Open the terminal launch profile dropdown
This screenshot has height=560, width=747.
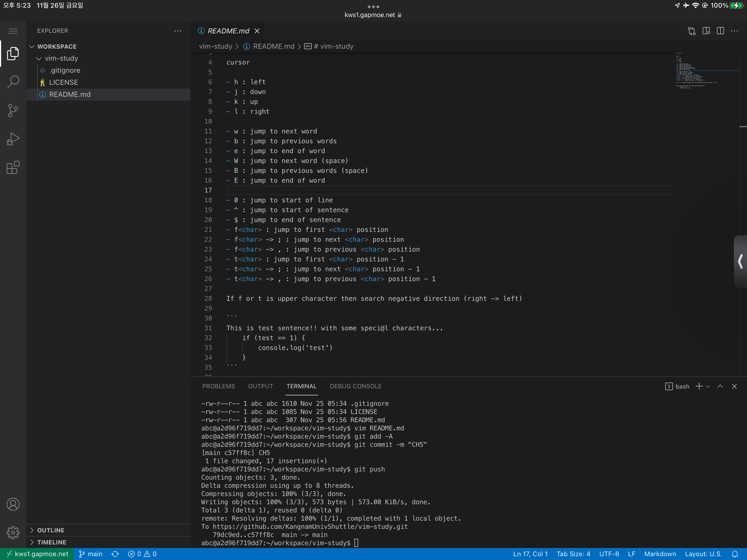pyautogui.click(x=707, y=386)
